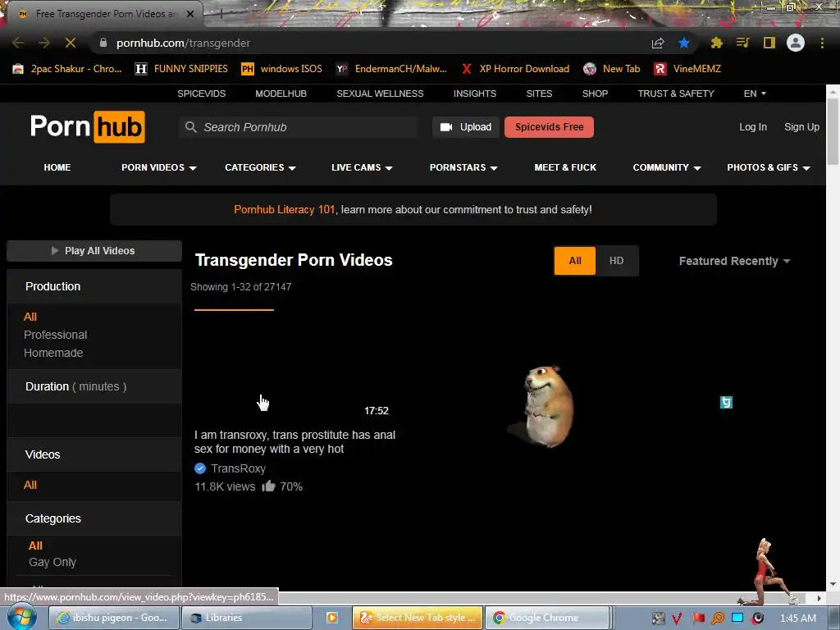Open the VineMEMZ bookmark
Image resolution: width=840 pixels, height=630 pixels.
point(687,69)
